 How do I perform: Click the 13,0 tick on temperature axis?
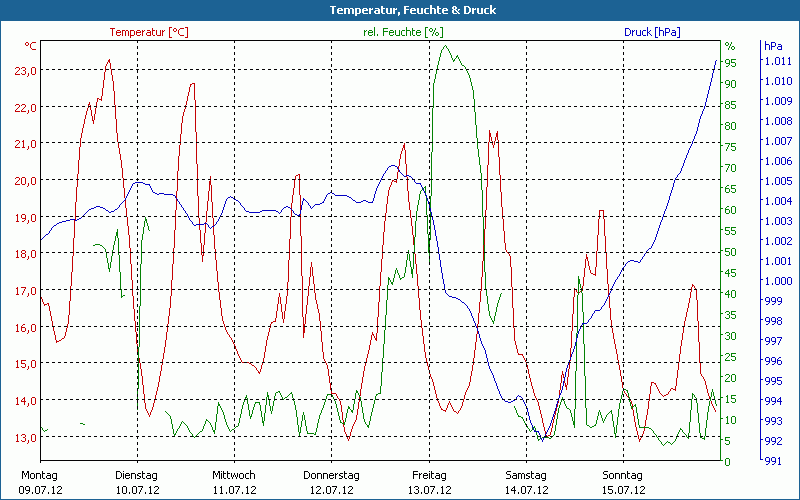coord(26,438)
